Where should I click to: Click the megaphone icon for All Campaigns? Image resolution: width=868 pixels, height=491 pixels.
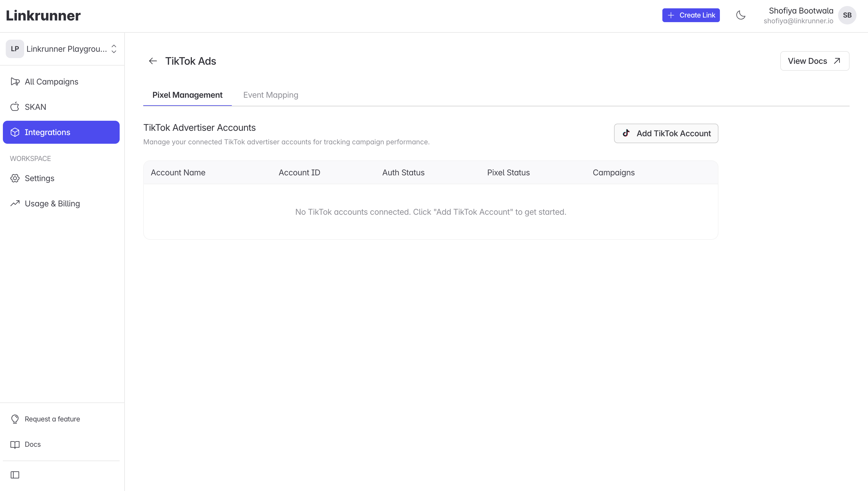pyautogui.click(x=15, y=82)
